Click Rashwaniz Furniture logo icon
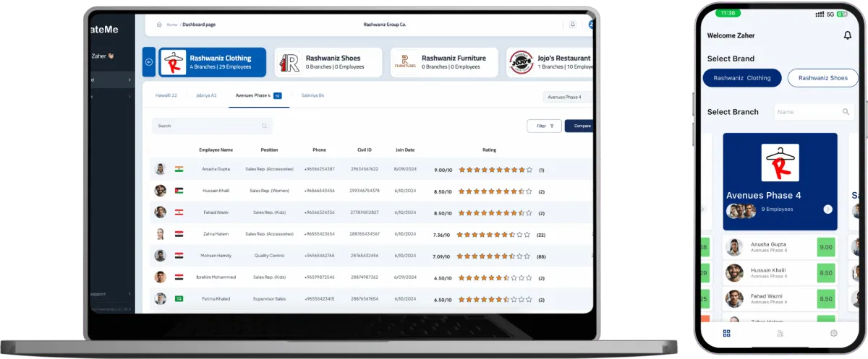The width and height of the screenshot is (868, 359). [405, 62]
